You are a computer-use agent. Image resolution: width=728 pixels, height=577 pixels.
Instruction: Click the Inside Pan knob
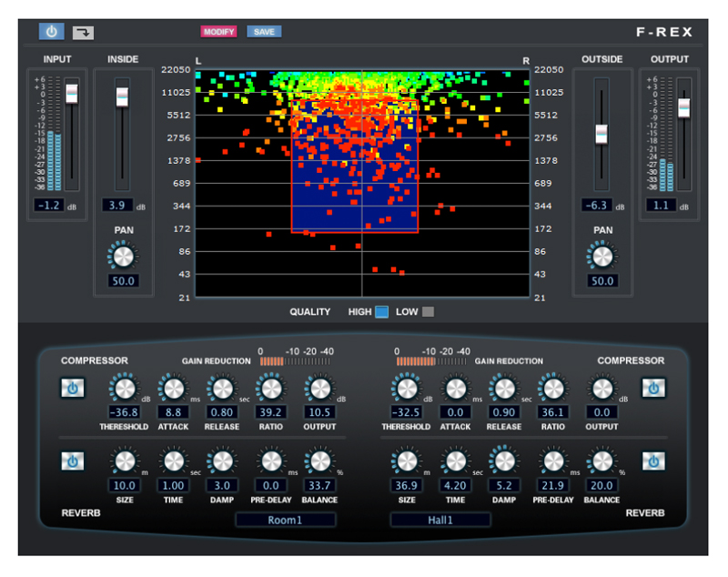pyautogui.click(x=124, y=256)
